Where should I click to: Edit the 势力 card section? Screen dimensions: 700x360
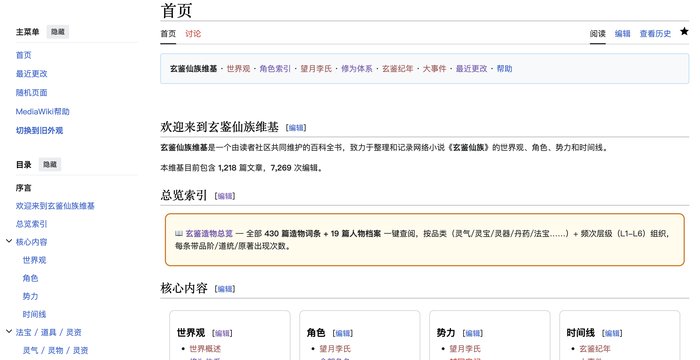[473, 333]
